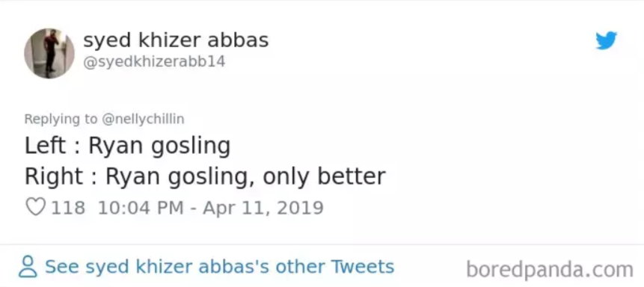Click the boredpanda.com watermark
This screenshot has height=287, width=644.
[550, 270]
